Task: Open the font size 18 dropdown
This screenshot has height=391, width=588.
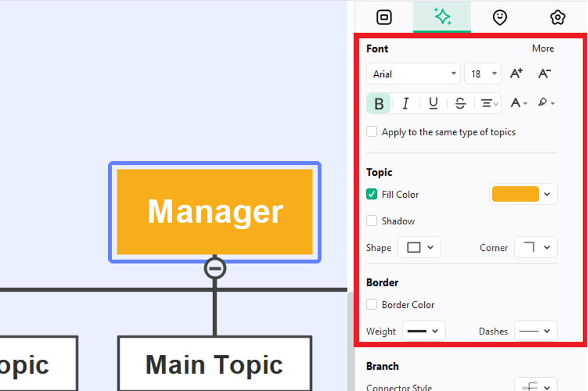Action: pyautogui.click(x=483, y=74)
